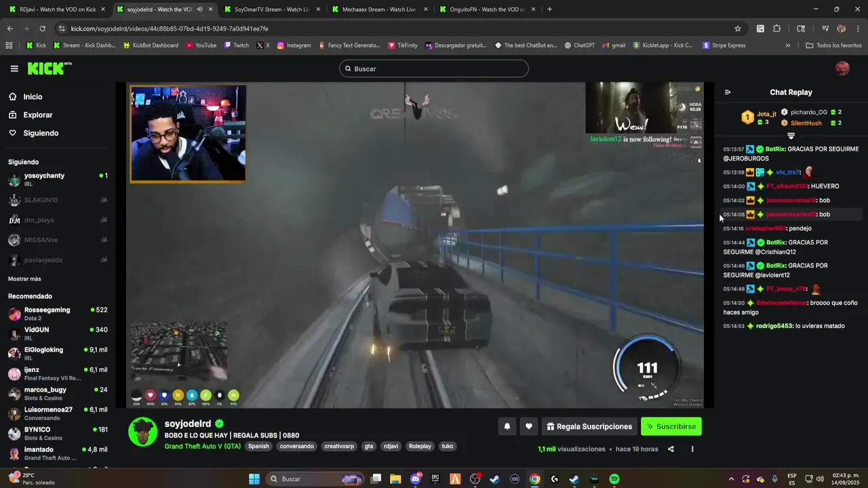Open the BYNICO recommended channel
This screenshot has width=868, height=488.
58,434
